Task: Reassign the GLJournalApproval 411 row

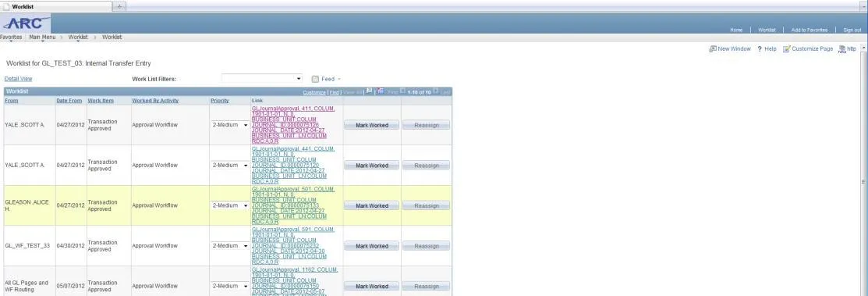Action: (x=427, y=125)
